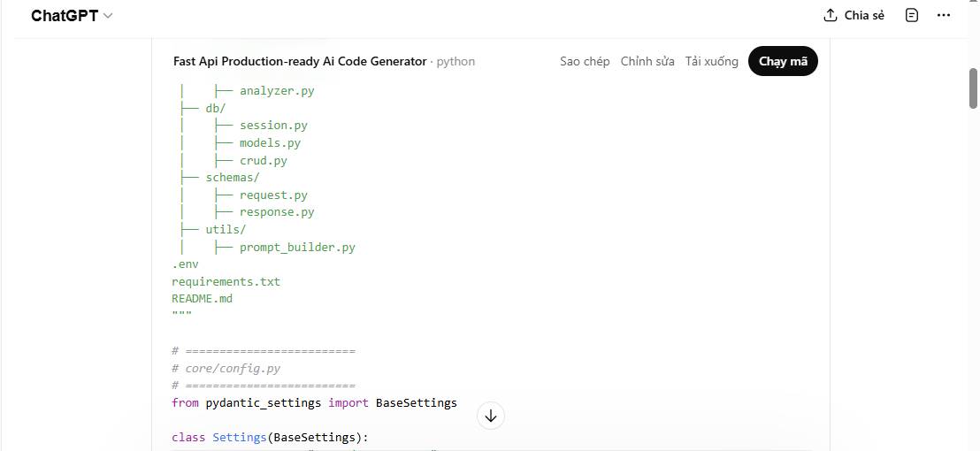This screenshot has height=451, width=980.
Task: Click the schemas/ folder line
Action: point(232,177)
